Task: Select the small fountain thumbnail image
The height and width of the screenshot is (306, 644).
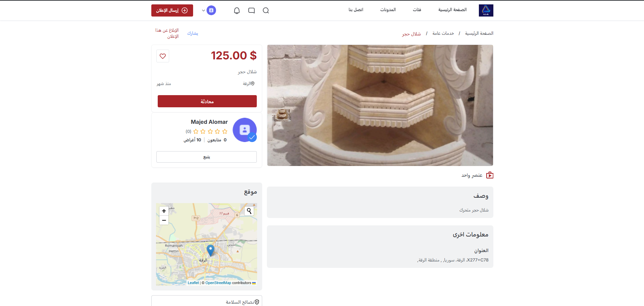Action: click(281, 115)
